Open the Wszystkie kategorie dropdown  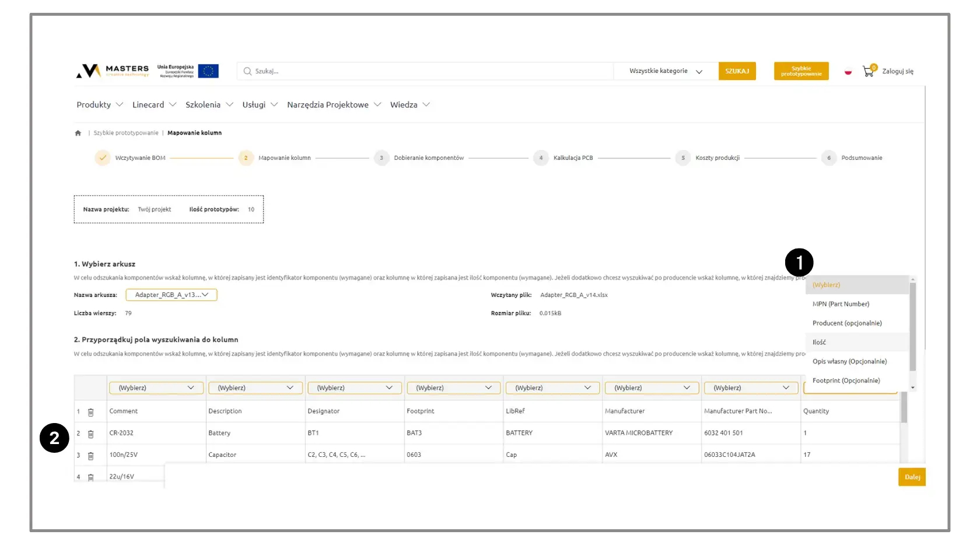click(x=666, y=71)
